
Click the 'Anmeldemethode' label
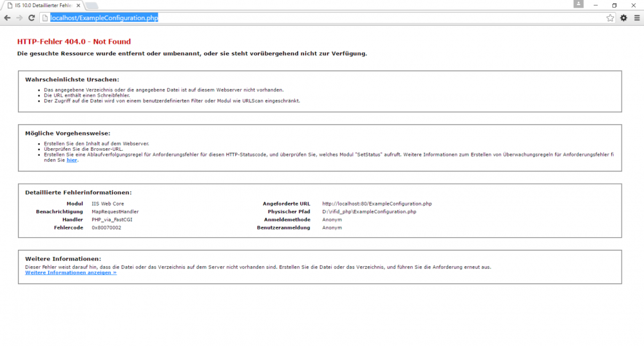(x=287, y=220)
